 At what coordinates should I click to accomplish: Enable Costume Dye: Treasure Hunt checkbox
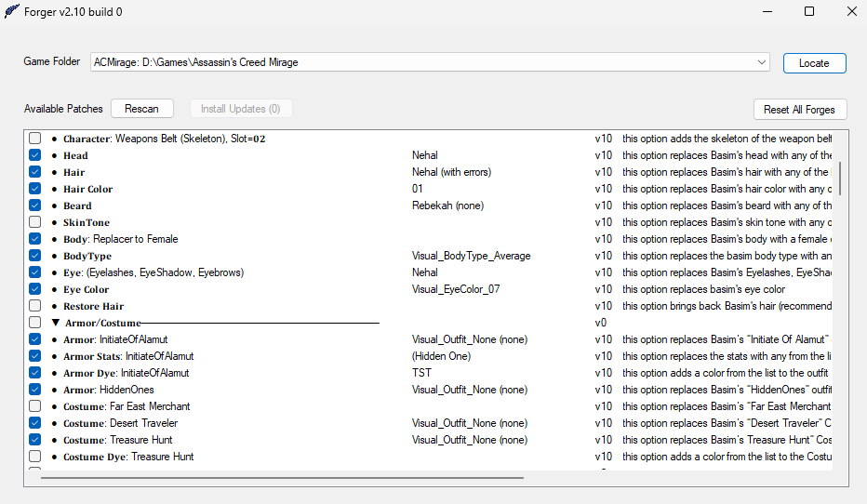[x=34, y=457]
